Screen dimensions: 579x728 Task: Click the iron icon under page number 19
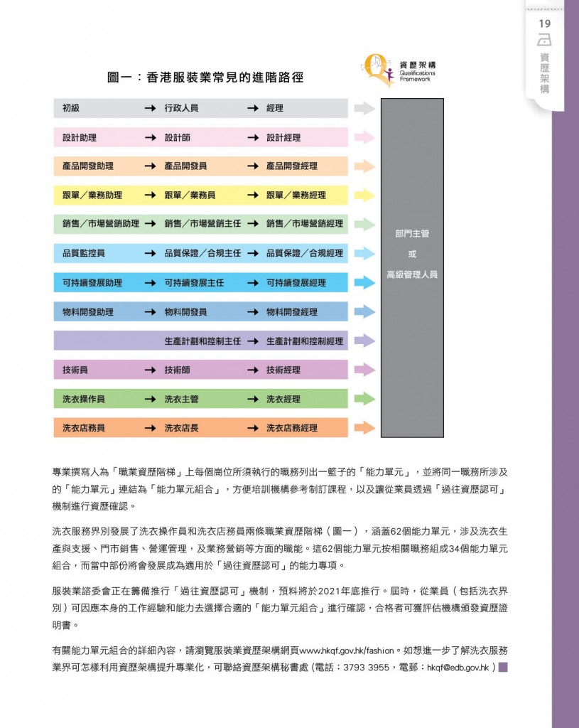(x=545, y=41)
